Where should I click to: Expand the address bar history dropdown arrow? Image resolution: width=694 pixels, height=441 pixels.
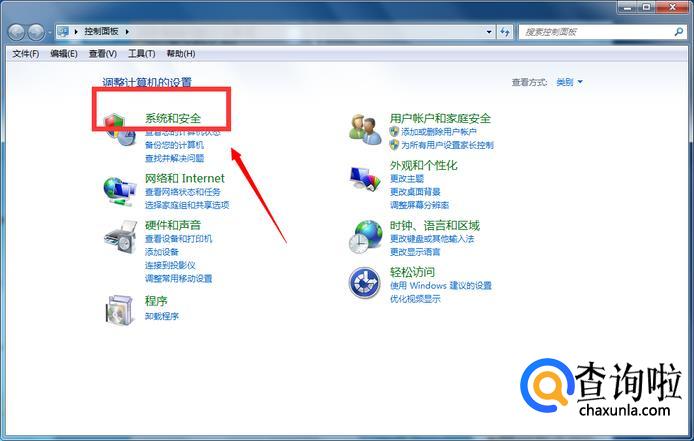tap(489, 31)
